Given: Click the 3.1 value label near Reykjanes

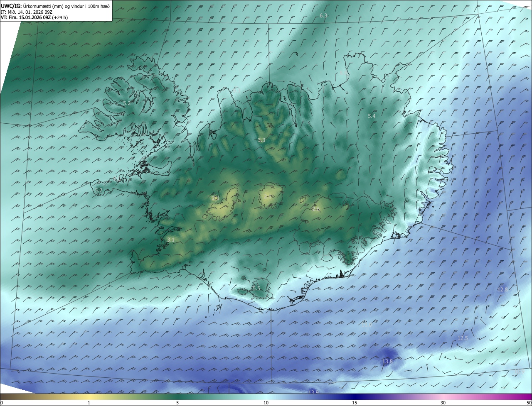Looking at the screenshot, I should coord(171,240).
